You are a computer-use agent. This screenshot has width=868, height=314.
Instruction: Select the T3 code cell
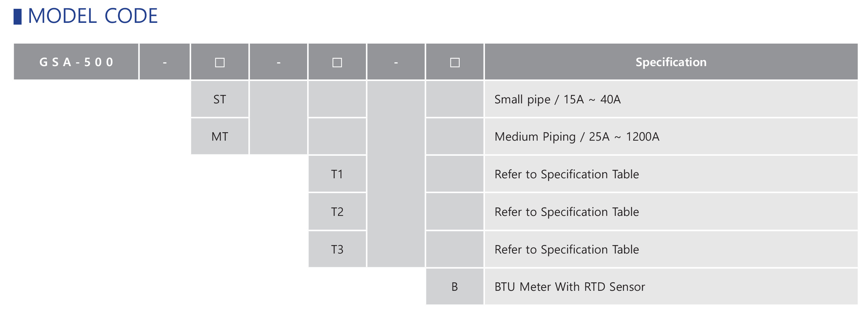click(x=337, y=250)
